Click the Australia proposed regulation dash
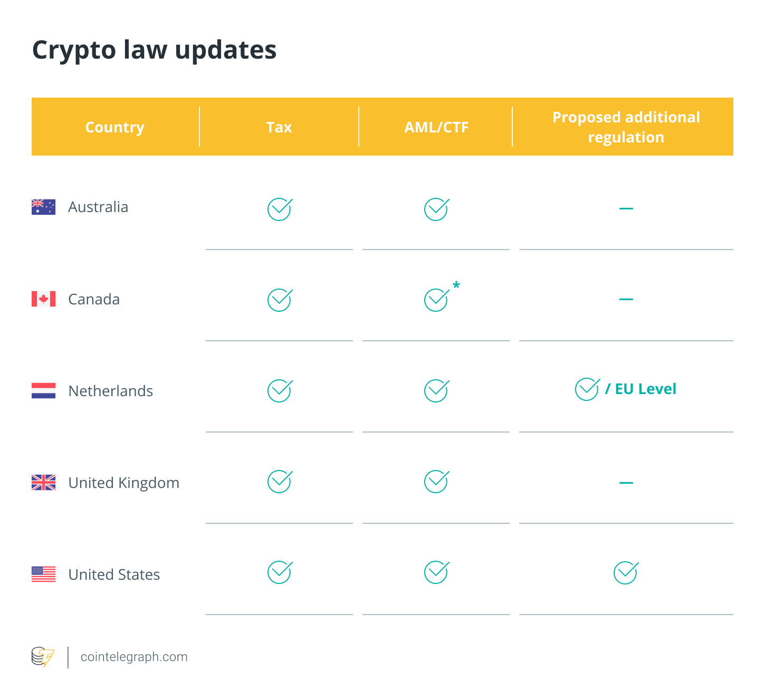This screenshot has height=700, width=765. (x=626, y=208)
